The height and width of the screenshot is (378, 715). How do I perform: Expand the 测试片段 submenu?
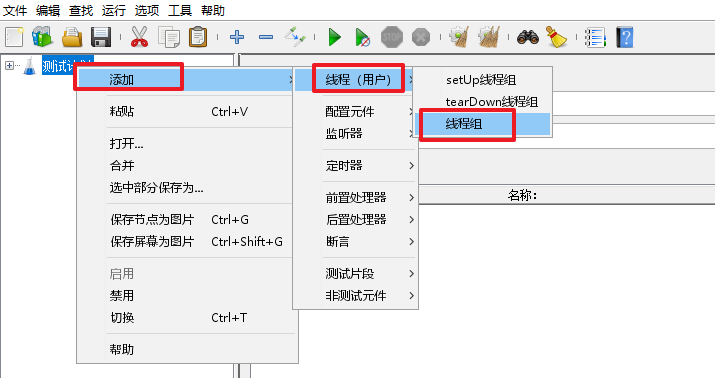355,274
